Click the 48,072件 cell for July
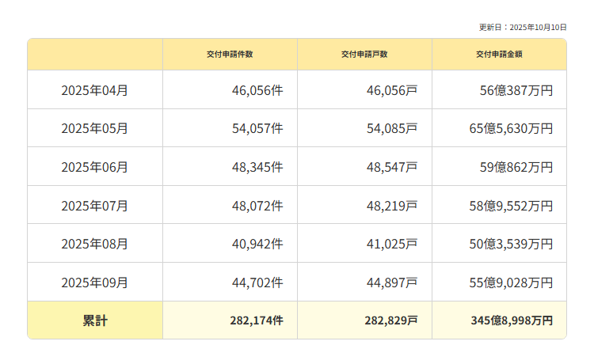Viewport: 594px width, 364px height. click(257, 206)
